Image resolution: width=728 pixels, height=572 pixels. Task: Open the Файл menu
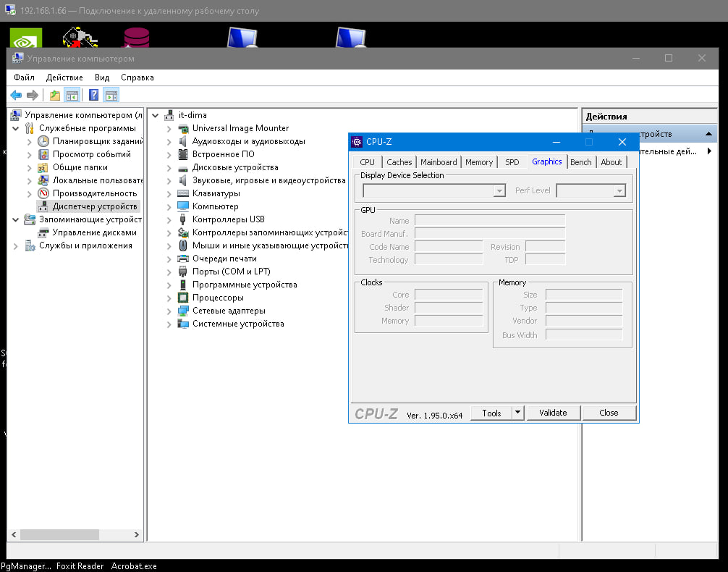[24, 77]
